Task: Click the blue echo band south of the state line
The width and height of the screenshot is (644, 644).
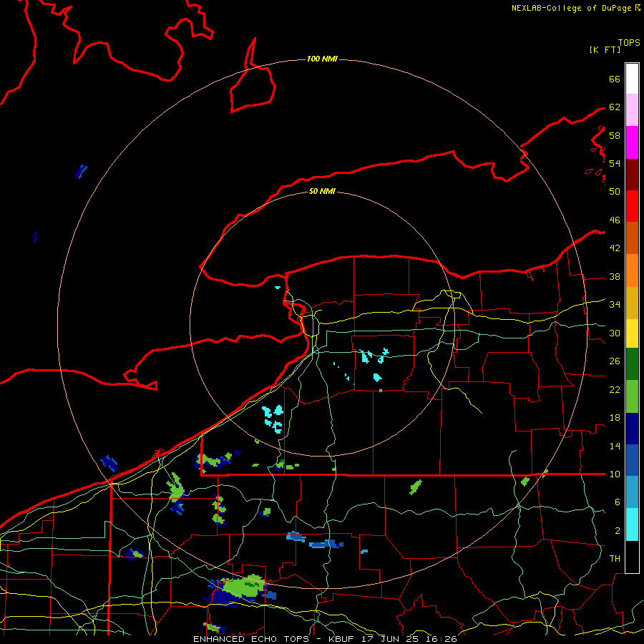Action: (326, 545)
